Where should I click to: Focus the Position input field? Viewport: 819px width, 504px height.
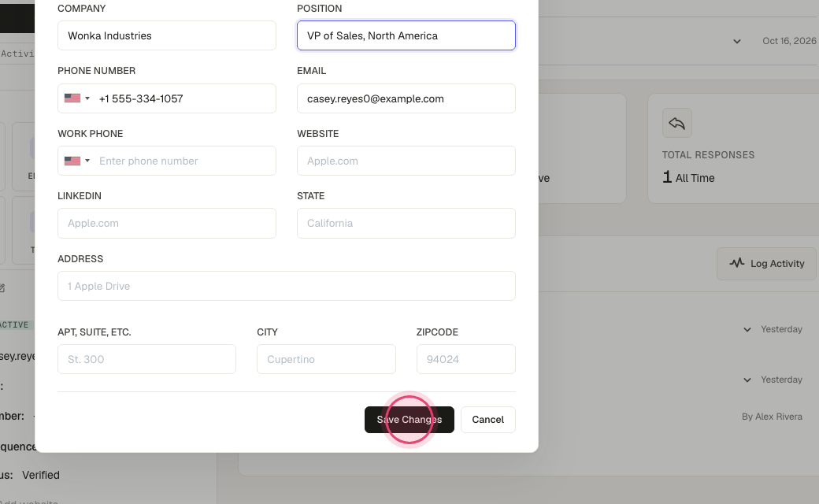(406, 35)
